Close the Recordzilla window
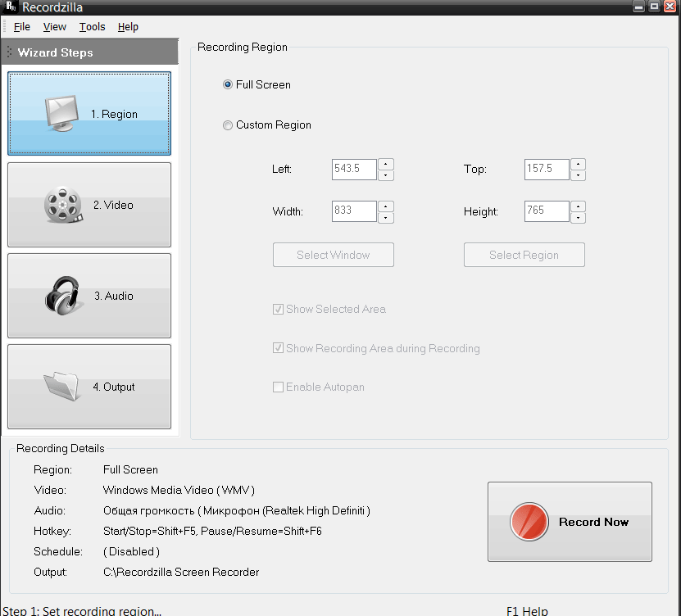681x616 pixels. click(670, 7)
